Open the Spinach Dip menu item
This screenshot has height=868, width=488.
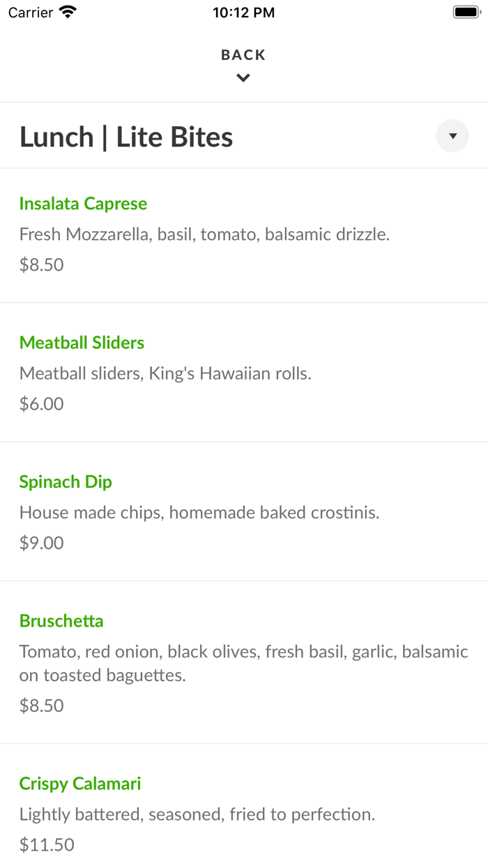pyautogui.click(x=66, y=481)
